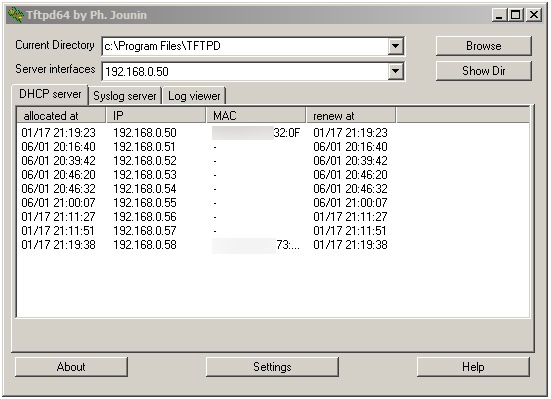The width and height of the screenshot is (551, 399).
Task: Select row with IP 192.168.0.50
Action: [272, 133]
